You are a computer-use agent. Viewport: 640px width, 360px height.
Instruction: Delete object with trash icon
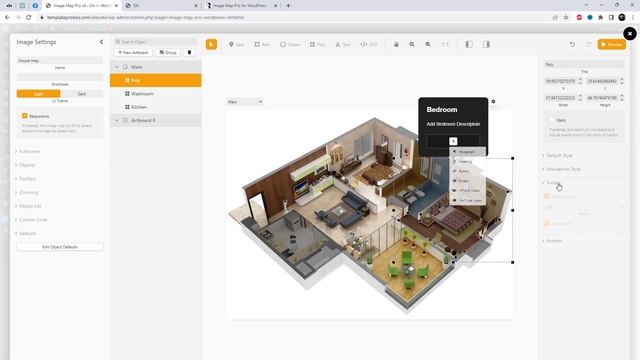pyautogui.click(x=189, y=52)
